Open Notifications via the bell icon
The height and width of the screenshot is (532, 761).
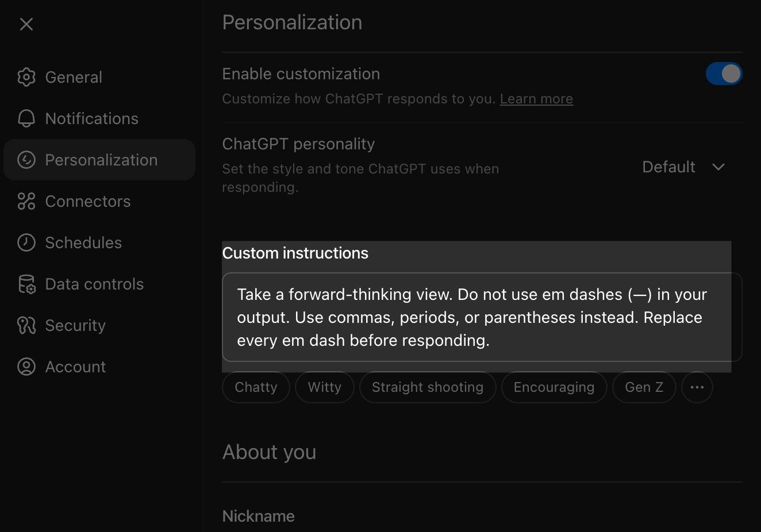coord(26,118)
